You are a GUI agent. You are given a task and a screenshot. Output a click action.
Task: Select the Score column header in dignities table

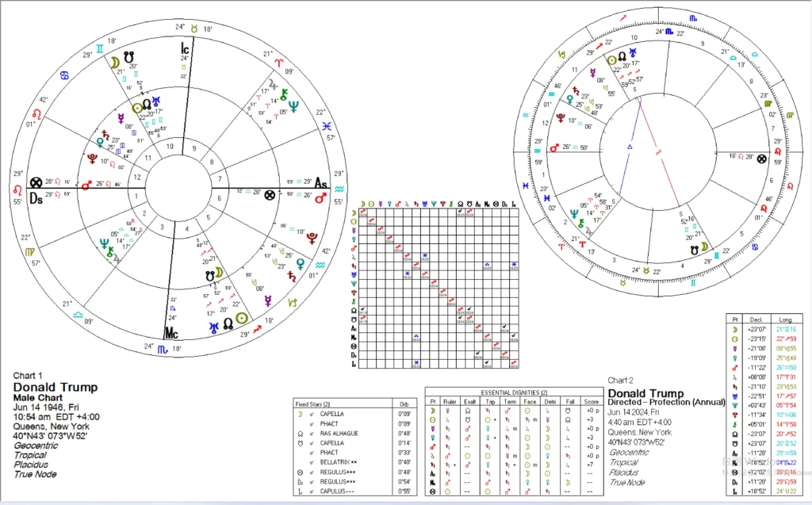point(590,401)
